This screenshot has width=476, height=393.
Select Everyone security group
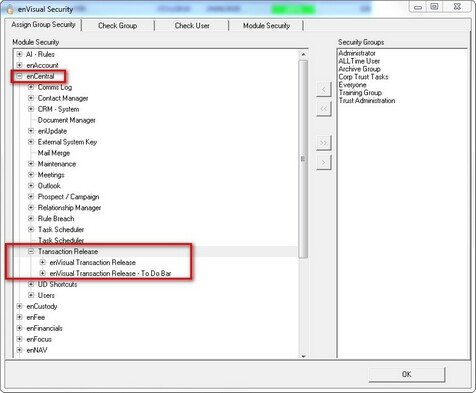coord(352,85)
